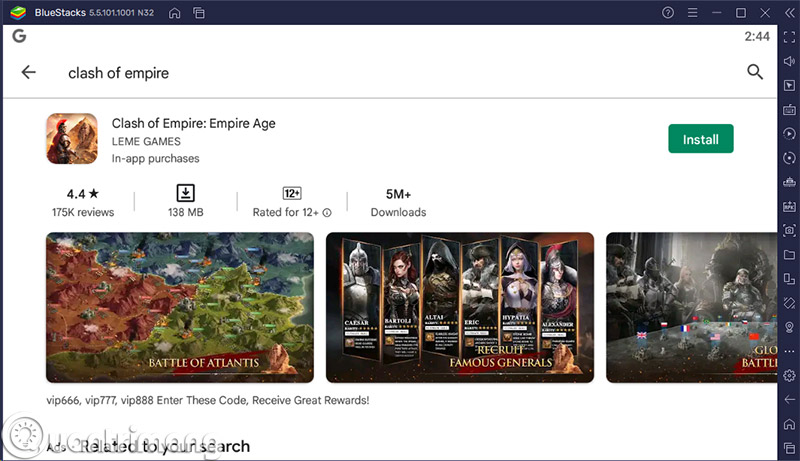This screenshot has width=800, height=461.
Task: Open the Recruit Famous Generals screenshot
Action: click(x=460, y=308)
